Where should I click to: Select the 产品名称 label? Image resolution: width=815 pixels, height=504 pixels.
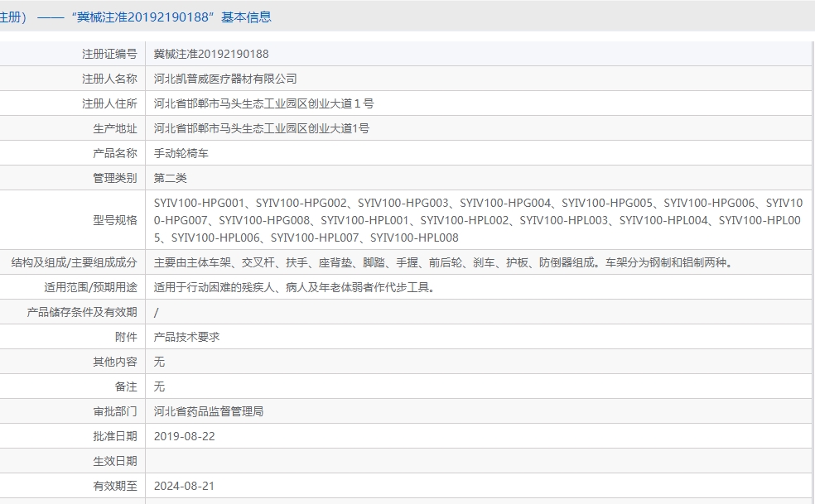tap(115, 153)
